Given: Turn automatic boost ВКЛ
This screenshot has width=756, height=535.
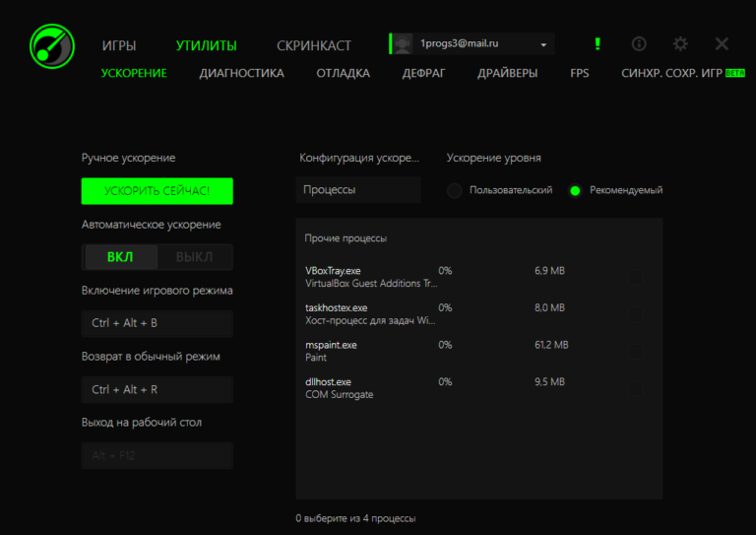Looking at the screenshot, I should pyautogui.click(x=120, y=256).
